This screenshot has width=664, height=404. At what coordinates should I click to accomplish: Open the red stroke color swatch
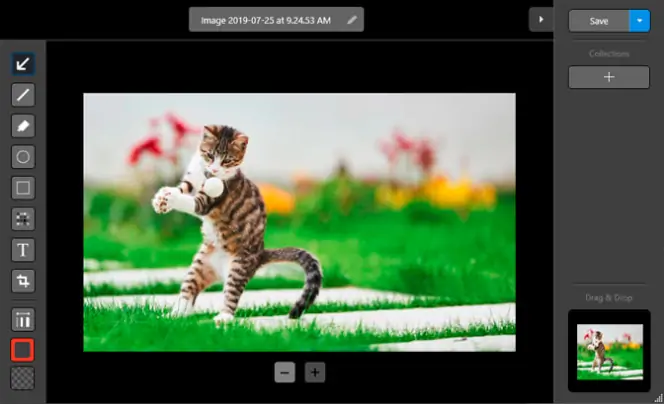coord(22,350)
